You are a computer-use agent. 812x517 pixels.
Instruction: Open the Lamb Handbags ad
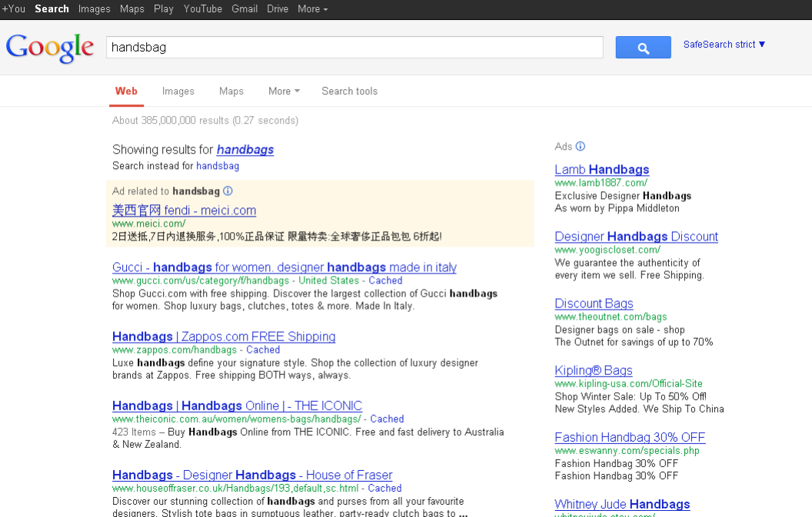(602, 169)
